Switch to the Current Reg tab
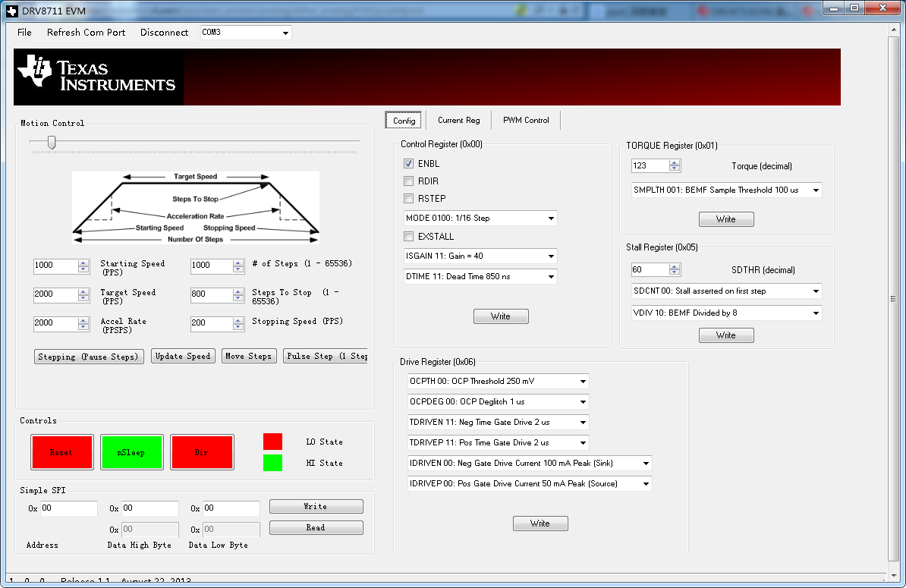906x588 pixels. 459,120
